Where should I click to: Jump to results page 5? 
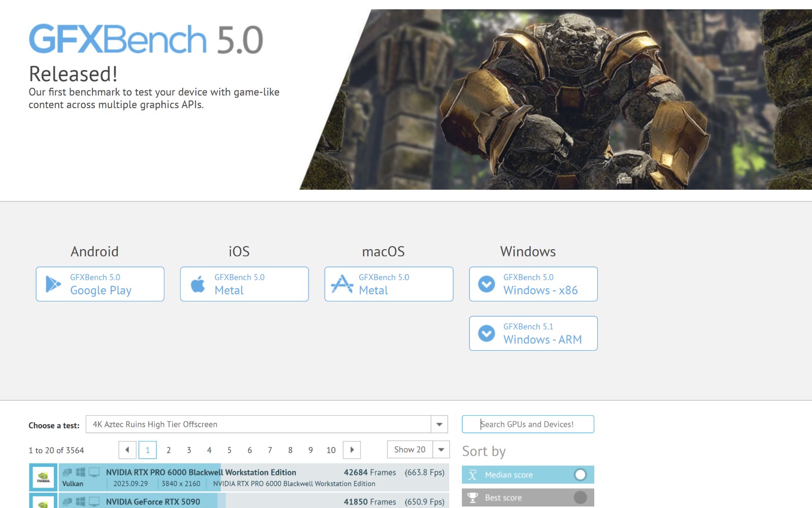(229, 450)
